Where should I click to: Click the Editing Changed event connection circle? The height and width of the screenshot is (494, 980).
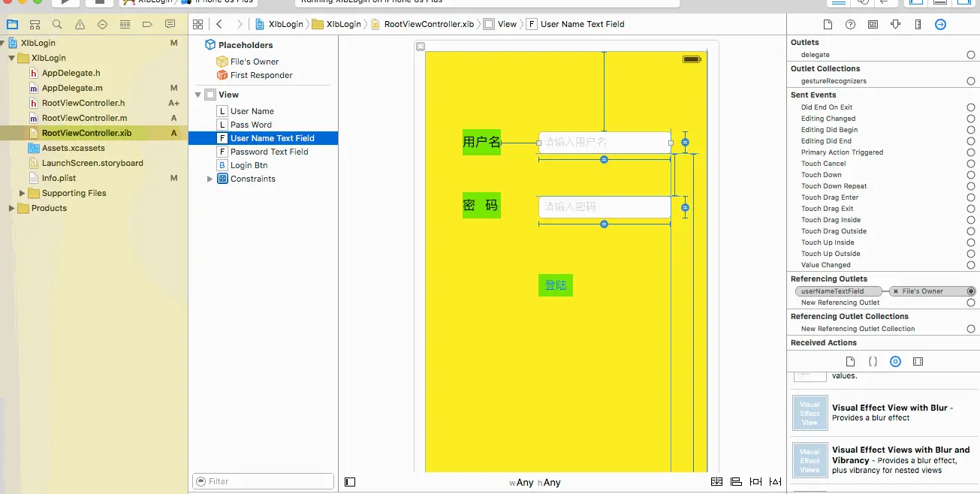click(x=971, y=119)
